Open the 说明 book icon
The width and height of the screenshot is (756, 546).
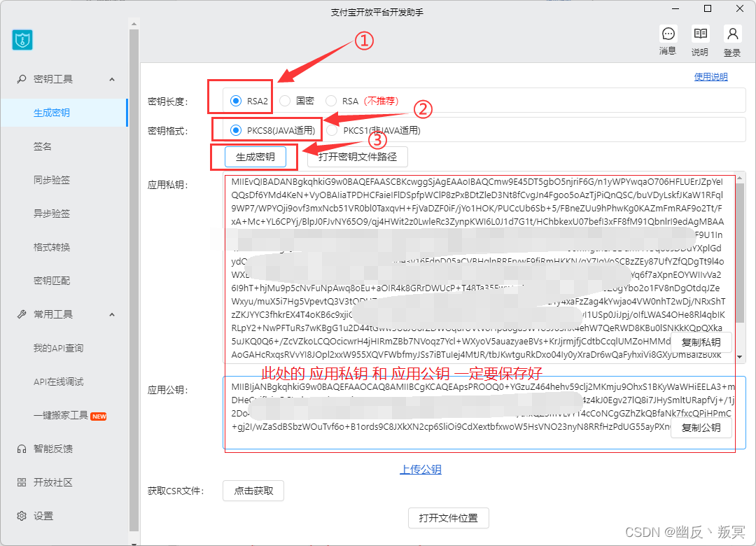700,34
